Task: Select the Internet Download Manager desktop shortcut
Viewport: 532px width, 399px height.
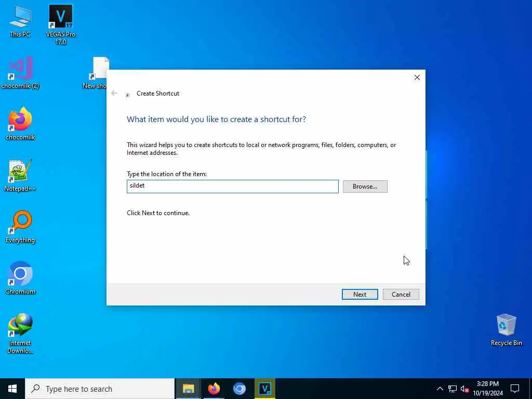Action: [x=20, y=334]
